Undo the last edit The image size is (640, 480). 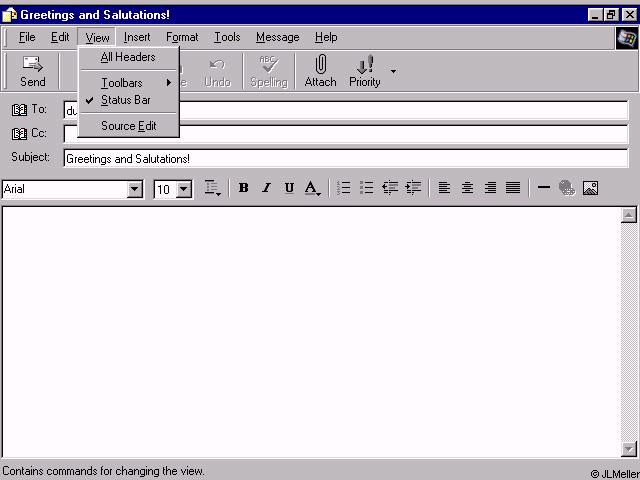click(217, 71)
